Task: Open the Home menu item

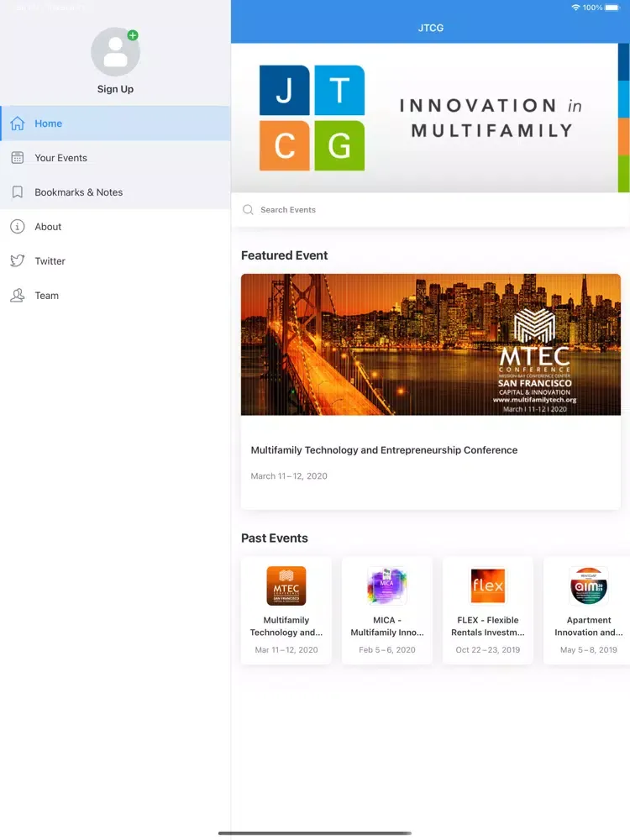Action: (x=115, y=123)
